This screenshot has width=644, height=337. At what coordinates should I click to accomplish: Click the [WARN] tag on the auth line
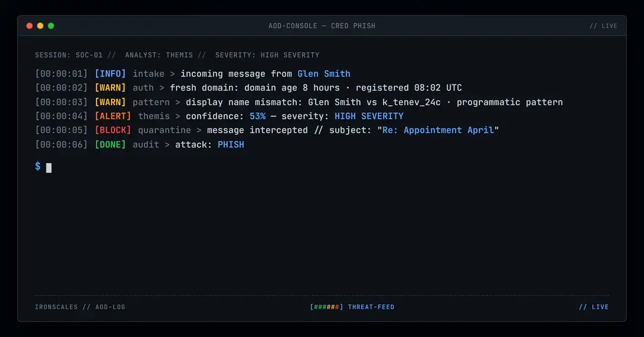click(110, 87)
